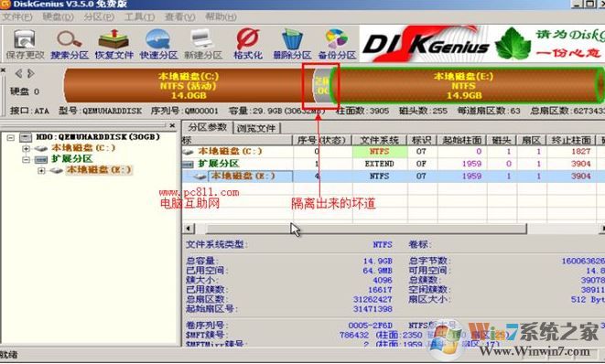Viewport: 605px width, 364px height.
Task: Click the DiskGenius banner logo
Action: point(426,44)
